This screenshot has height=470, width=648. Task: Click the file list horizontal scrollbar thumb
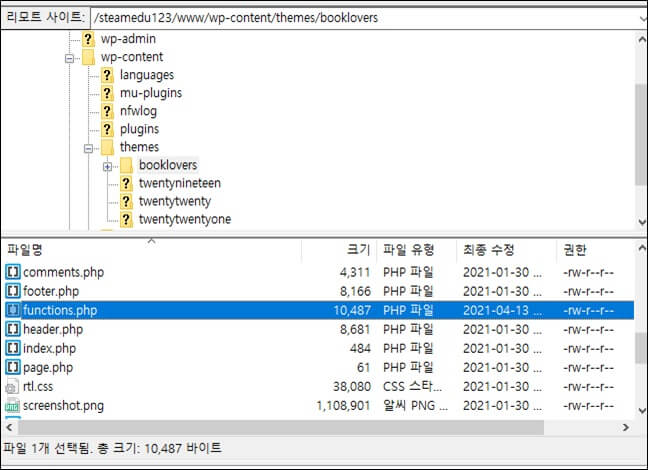[x=281, y=427]
